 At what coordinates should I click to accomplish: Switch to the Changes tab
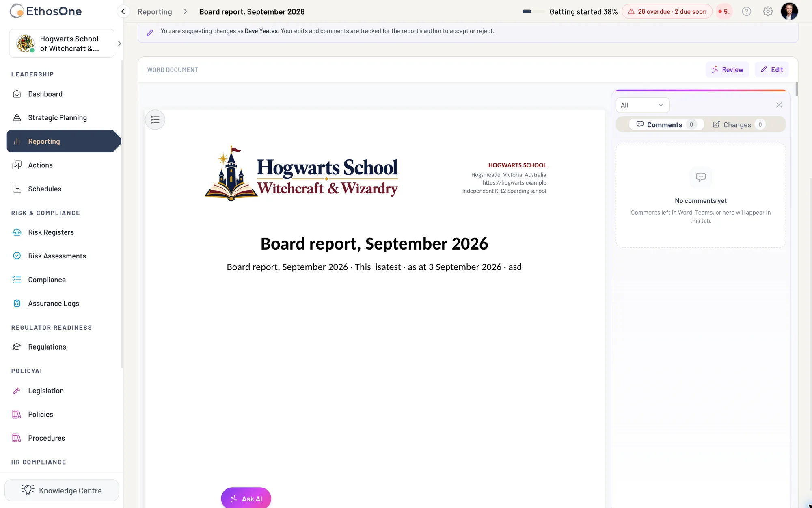739,124
